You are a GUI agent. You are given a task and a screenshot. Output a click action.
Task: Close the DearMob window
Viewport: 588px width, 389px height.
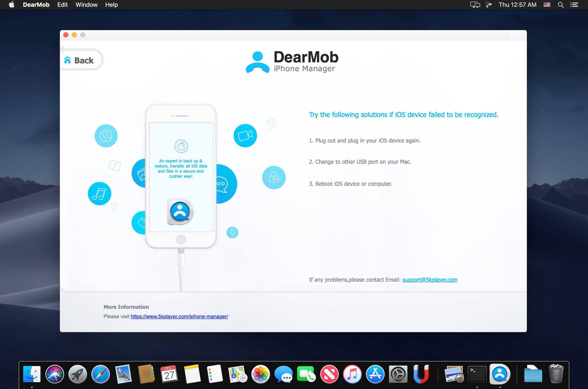(66, 35)
